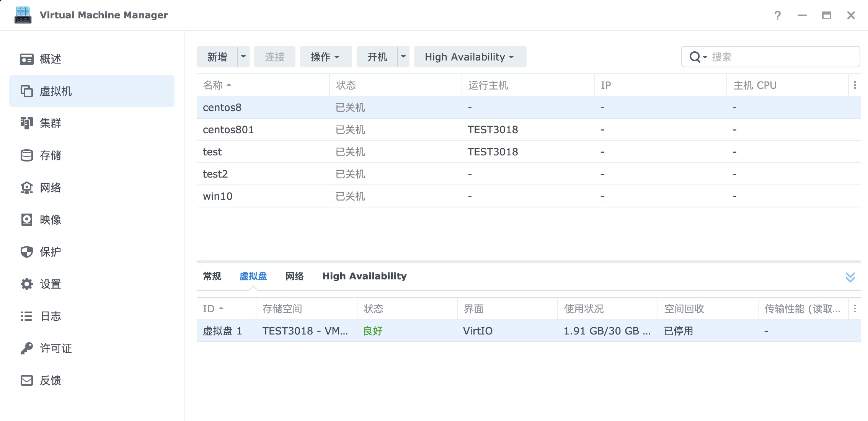Open the 概述 overview icon in sidebar
The image size is (868, 421).
pyautogui.click(x=27, y=59)
